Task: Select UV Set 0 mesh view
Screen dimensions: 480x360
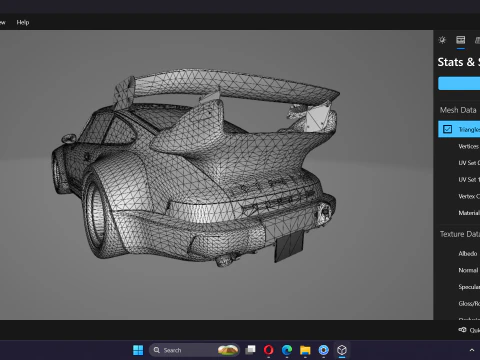Action: (x=469, y=163)
